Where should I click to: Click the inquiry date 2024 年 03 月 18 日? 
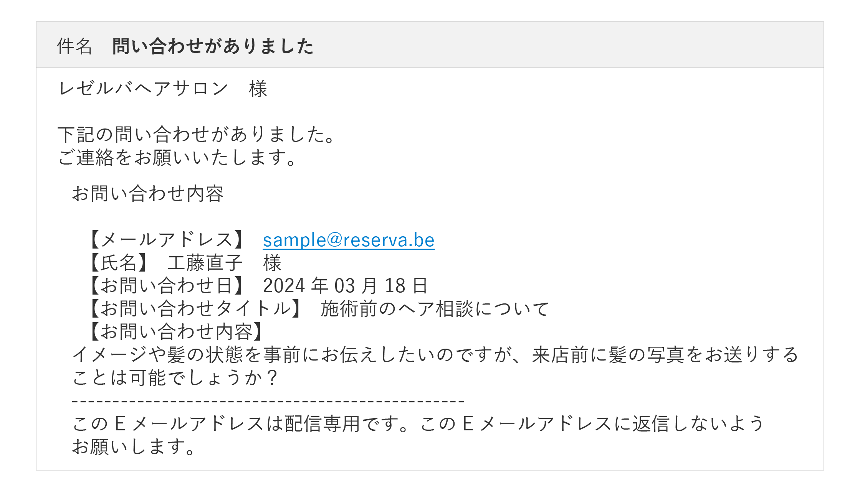click(345, 286)
